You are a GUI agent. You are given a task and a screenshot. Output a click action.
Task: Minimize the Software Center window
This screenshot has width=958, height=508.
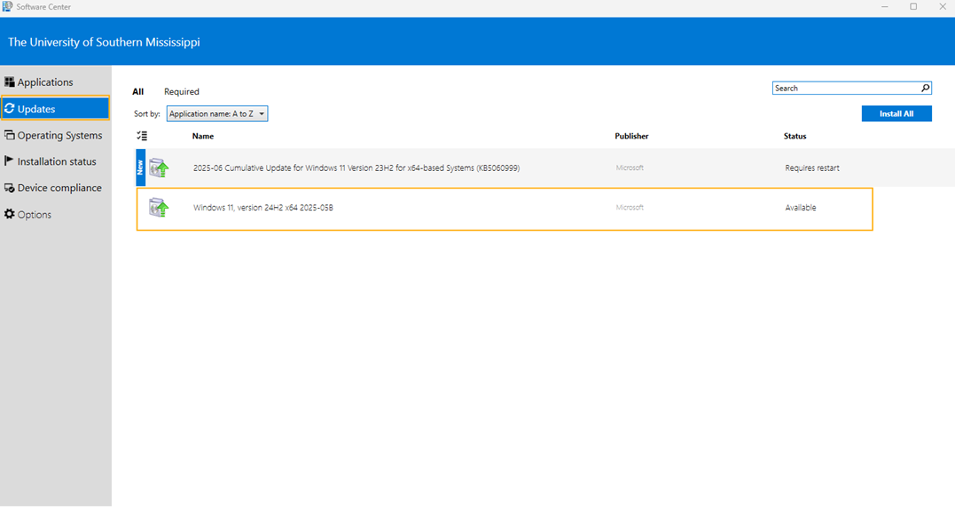tap(884, 7)
